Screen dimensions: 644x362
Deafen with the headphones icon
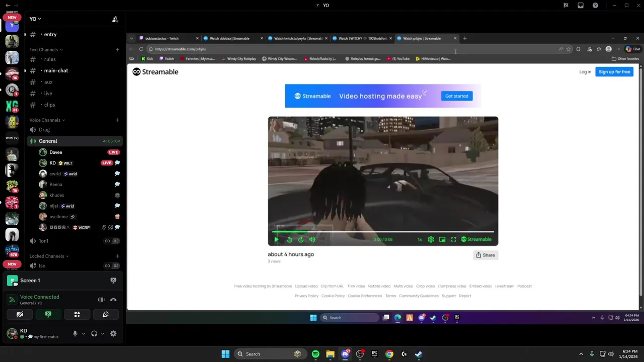(x=94, y=333)
